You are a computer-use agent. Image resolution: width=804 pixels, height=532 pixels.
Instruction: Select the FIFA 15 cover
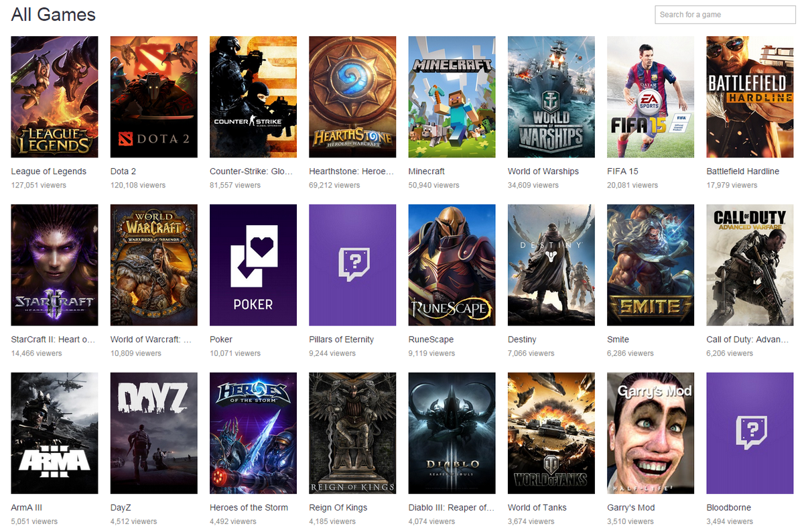pos(651,97)
